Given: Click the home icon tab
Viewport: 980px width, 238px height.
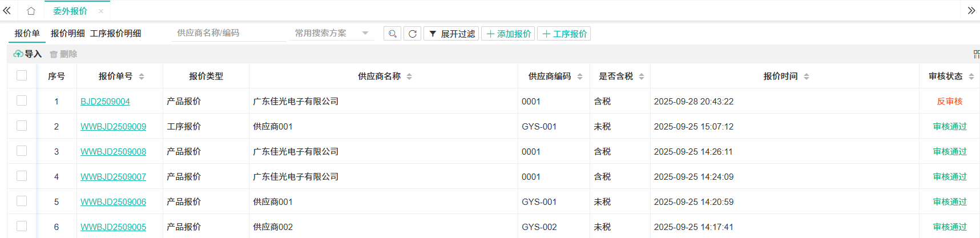Looking at the screenshot, I should click(31, 11).
